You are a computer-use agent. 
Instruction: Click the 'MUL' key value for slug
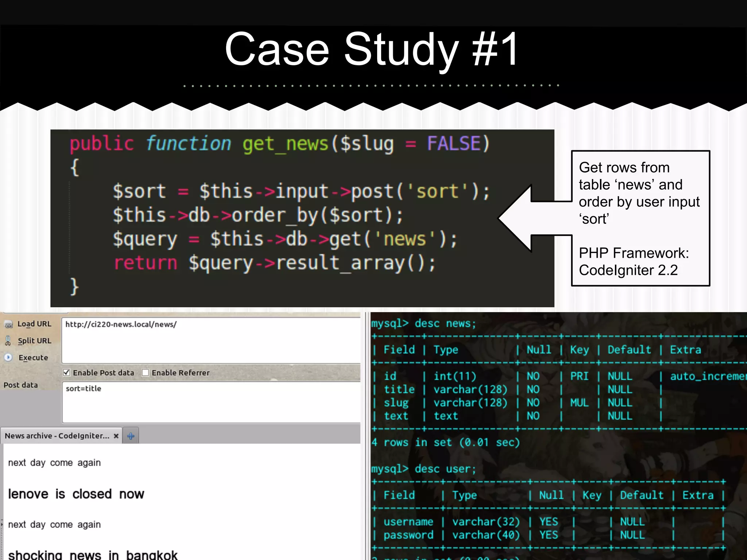click(x=579, y=403)
